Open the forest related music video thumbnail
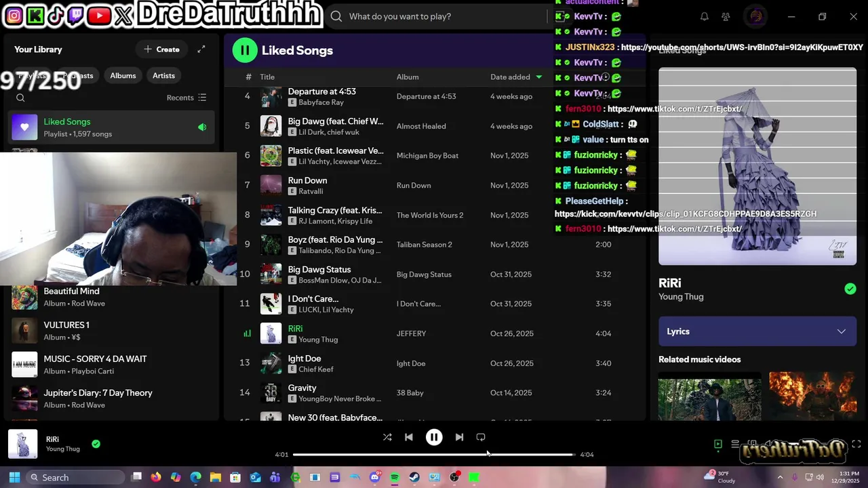 pyautogui.click(x=709, y=396)
